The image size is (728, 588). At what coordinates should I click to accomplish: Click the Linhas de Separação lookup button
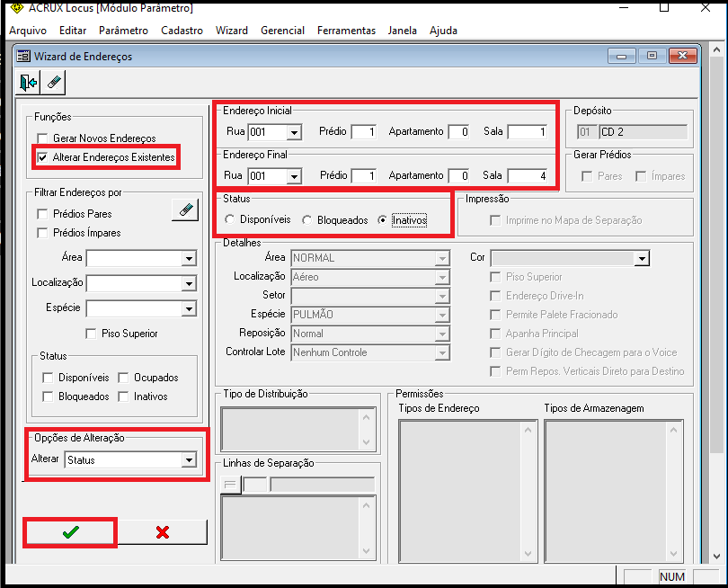coord(230,485)
